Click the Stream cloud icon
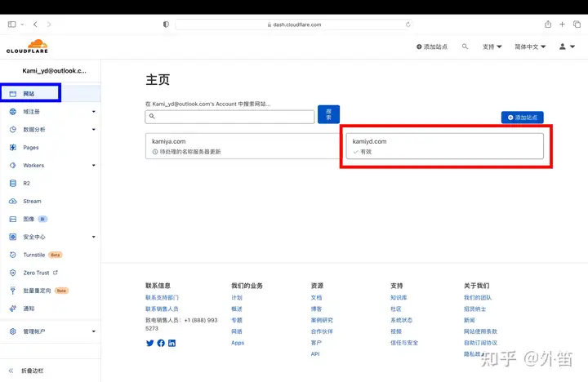This screenshot has height=382, width=588. pyautogui.click(x=13, y=202)
